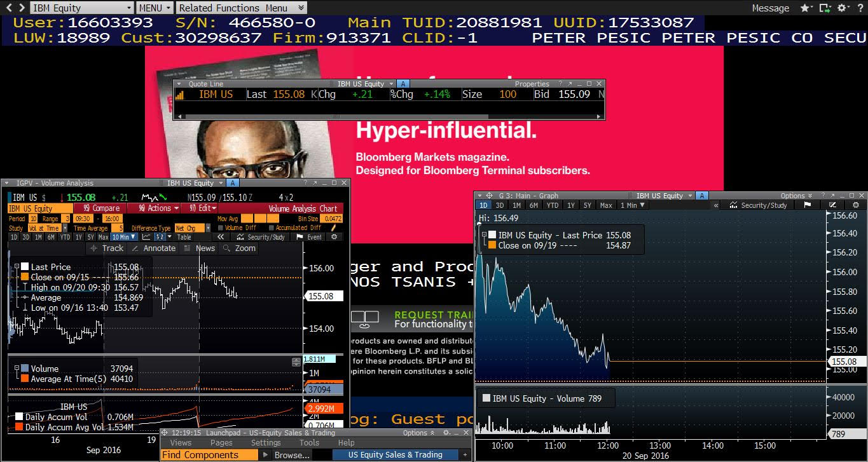Select 3D range in Volume Analysis chart
This screenshot has height=462, width=868.
26,237
